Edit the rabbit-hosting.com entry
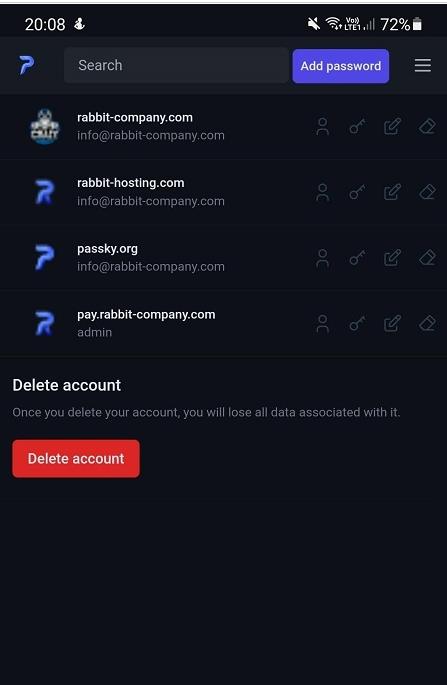This screenshot has height=685, width=447. 392,192
